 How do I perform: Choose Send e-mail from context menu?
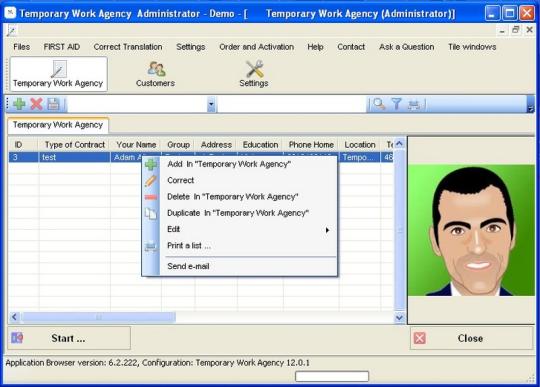click(240, 266)
